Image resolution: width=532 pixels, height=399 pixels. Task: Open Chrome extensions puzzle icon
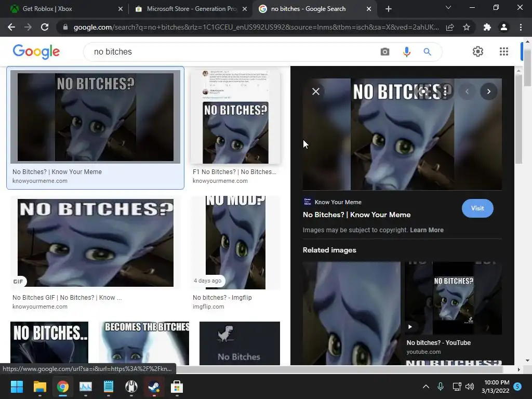tap(487, 27)
